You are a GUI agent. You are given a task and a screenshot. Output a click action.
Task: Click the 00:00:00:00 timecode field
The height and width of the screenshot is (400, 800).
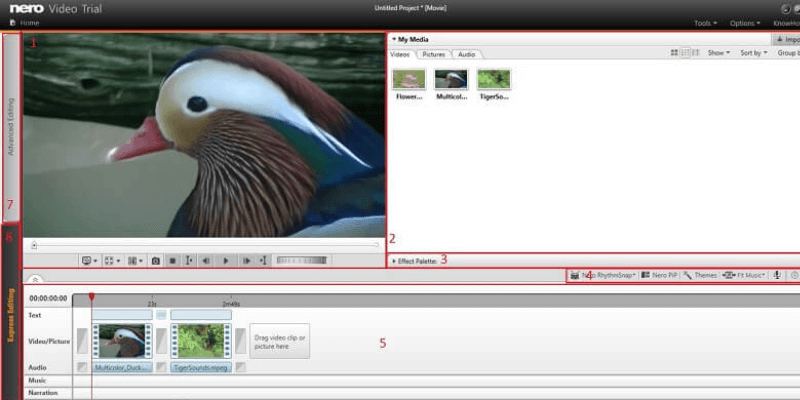[x=48, y=298]
